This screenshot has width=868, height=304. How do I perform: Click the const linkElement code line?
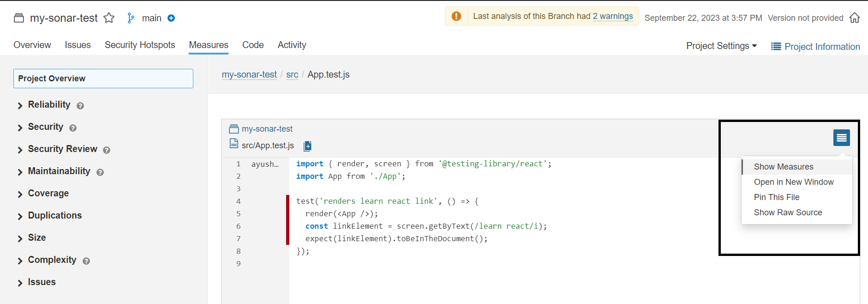point(426,226)
